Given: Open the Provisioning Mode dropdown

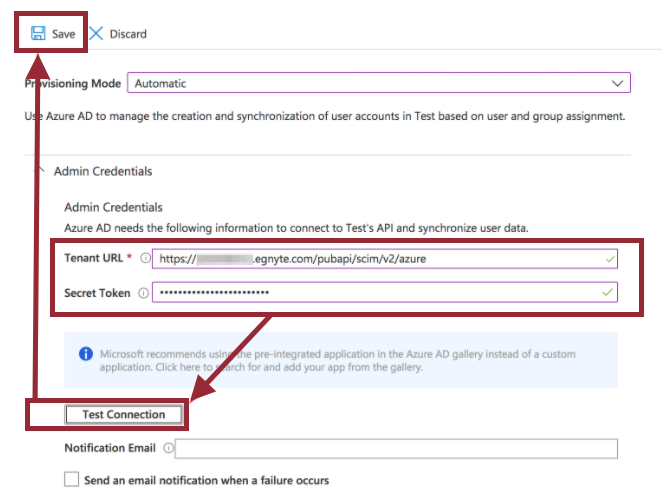Looking at the screenshot, I should (379, 83).
